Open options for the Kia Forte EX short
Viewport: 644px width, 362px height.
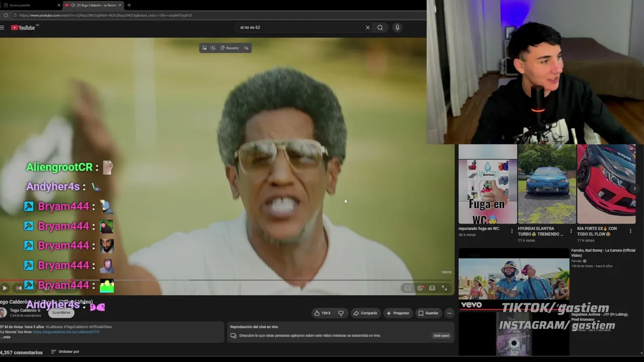[x=630, y=231]
